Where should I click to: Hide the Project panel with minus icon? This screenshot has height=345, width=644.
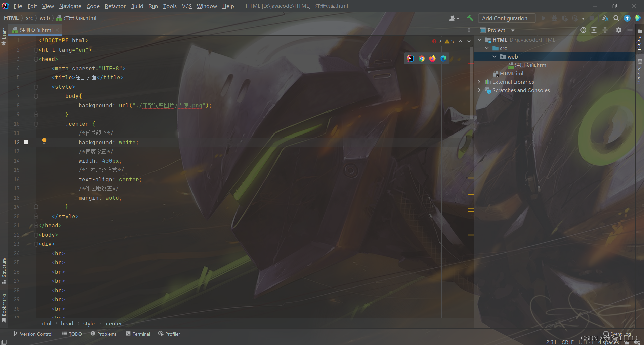pos(630,30)
